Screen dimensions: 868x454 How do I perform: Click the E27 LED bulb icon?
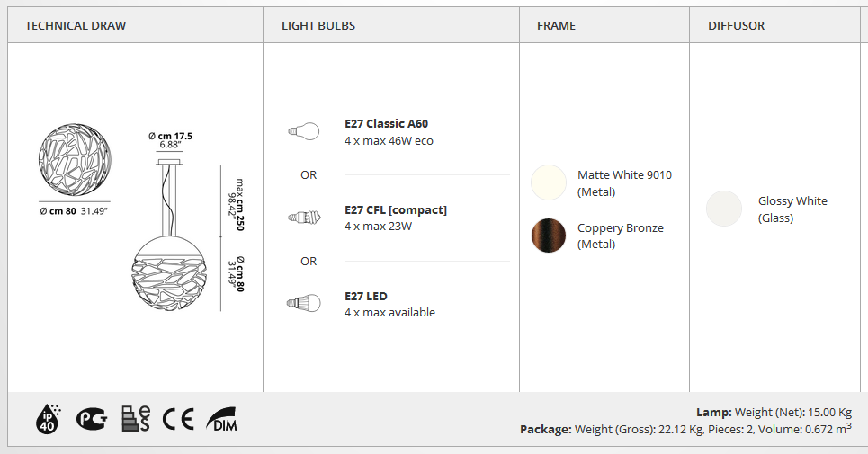[x=304, y=303]
